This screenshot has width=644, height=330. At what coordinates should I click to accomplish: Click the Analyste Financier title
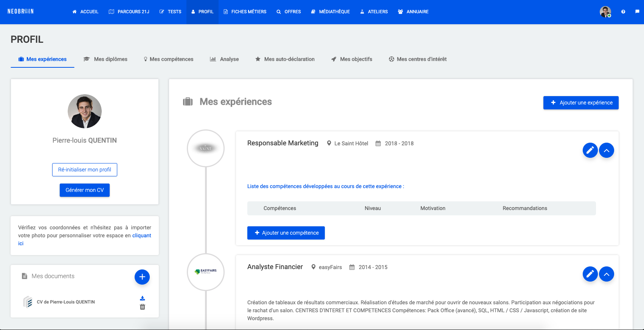[x=275, y=267]
